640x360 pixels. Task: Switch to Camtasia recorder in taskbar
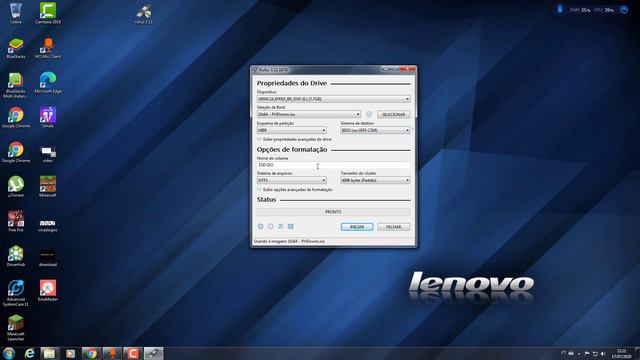pyautogui.click(x=133, y=353)
